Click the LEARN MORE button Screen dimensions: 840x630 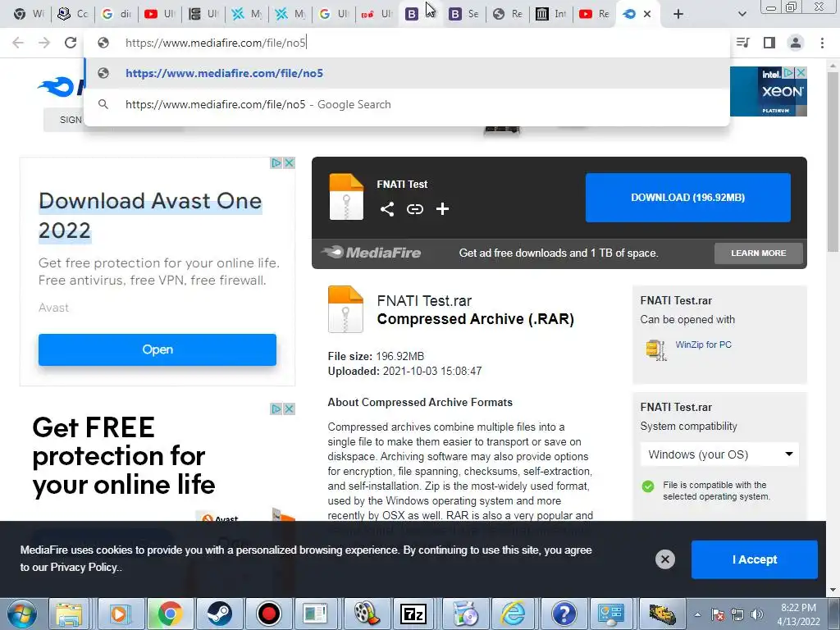point(759,253)
